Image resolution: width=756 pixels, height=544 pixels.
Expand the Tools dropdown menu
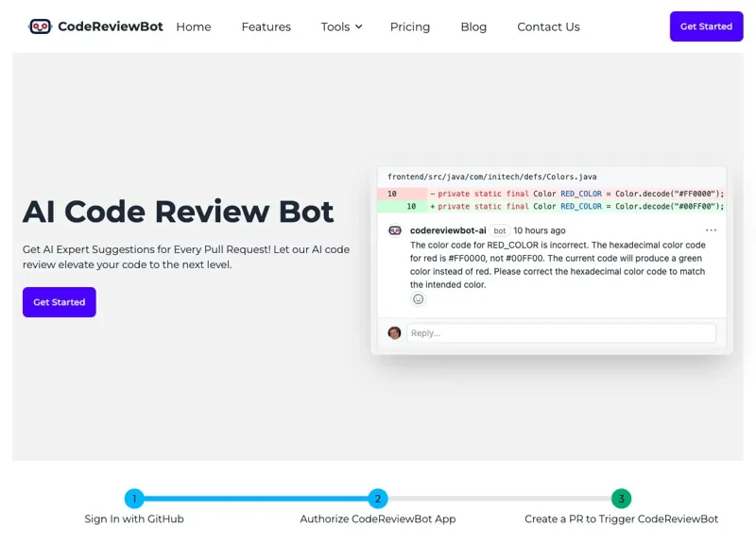tap(341, 27)
